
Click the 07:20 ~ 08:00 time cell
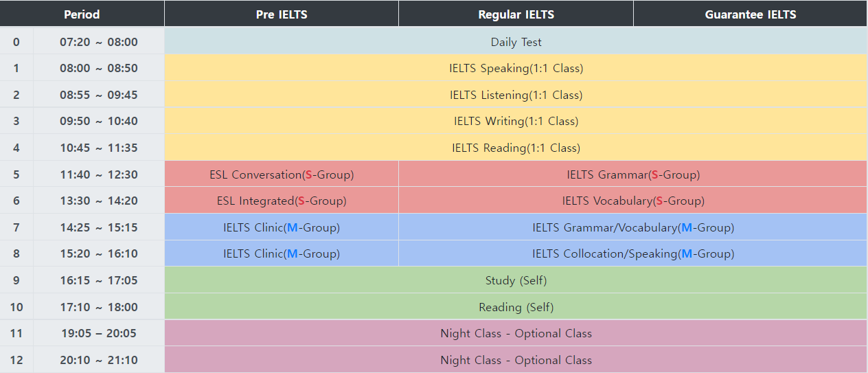click(x=98, y=42)
